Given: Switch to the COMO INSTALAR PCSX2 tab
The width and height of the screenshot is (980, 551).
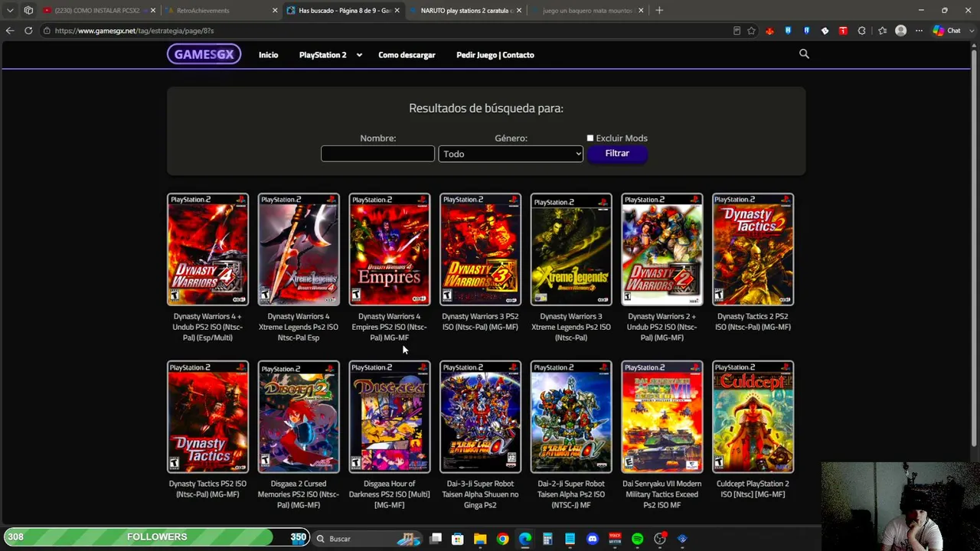Looking at the screenshot, I should [97, 11].
